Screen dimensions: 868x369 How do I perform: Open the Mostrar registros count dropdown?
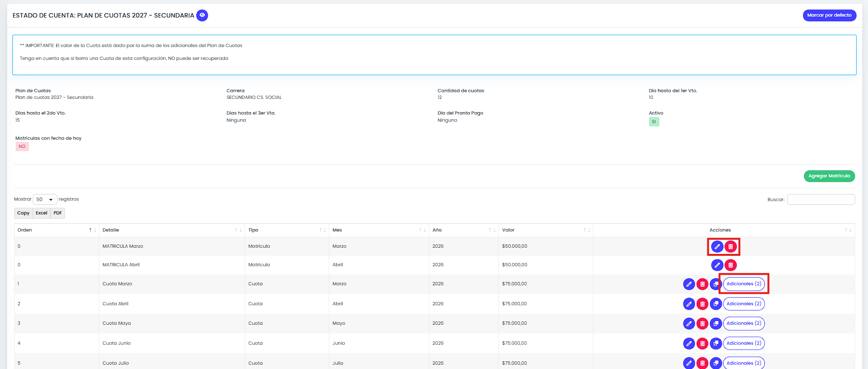45,199
